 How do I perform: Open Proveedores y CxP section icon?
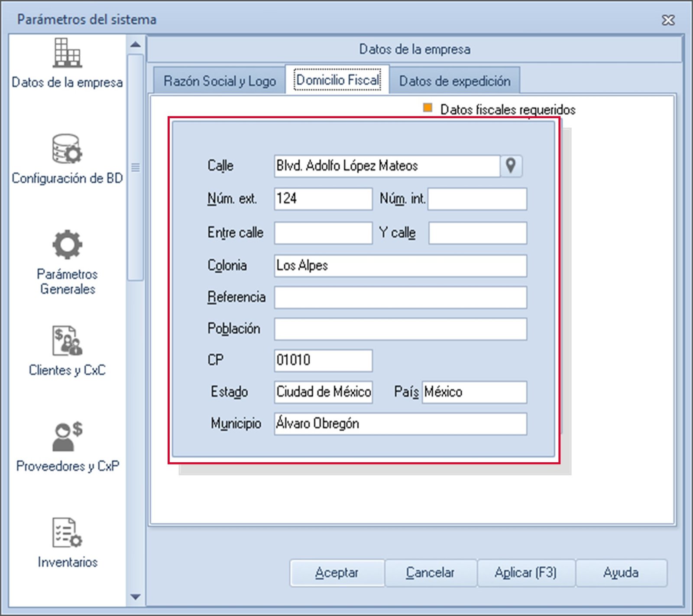[67, 436]
